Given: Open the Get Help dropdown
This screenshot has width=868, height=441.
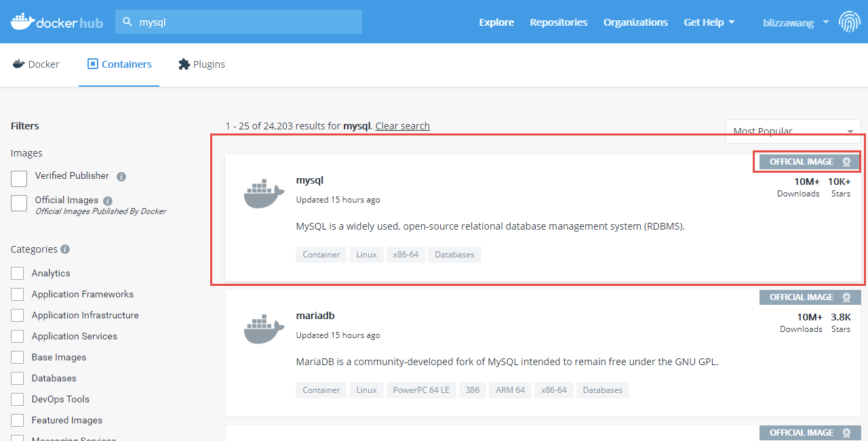Looking at the screenshot, I should tap(709, 22).
